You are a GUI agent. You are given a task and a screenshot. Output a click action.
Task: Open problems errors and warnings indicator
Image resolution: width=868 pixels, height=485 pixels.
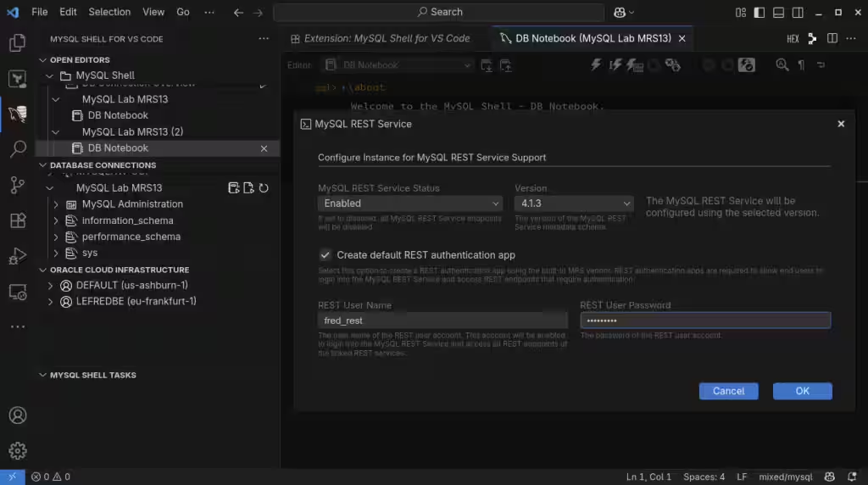tap(50, 477)
